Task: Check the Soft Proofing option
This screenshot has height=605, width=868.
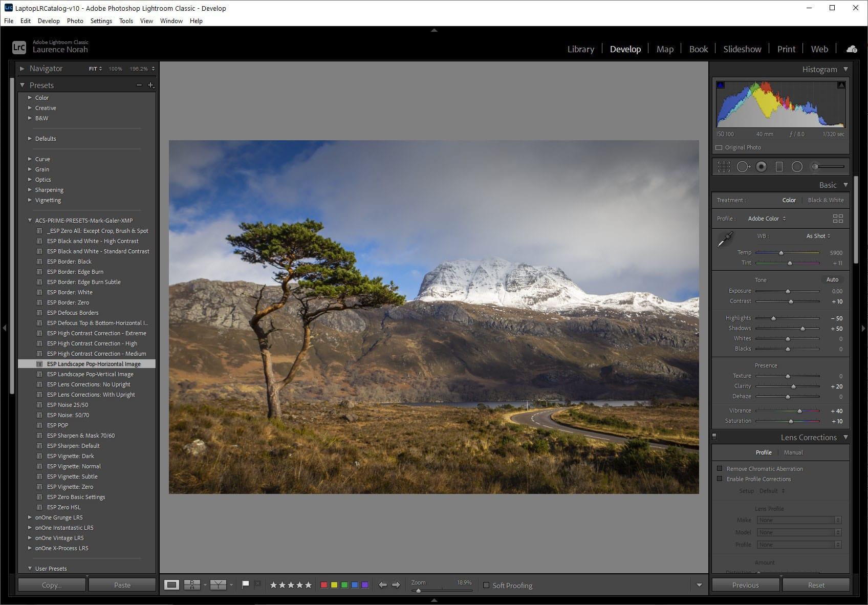Action: pos(486,585)
